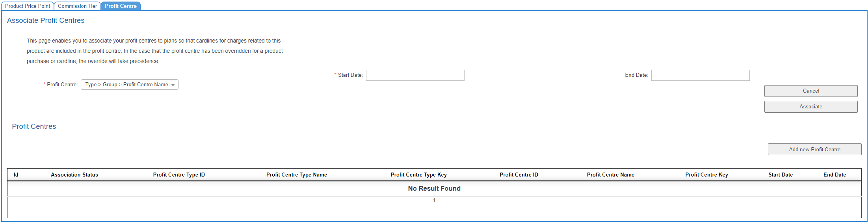The height and width of the screenshot is (223, 868).
Task: Go to page 1 in pagination
Action: 434,201
